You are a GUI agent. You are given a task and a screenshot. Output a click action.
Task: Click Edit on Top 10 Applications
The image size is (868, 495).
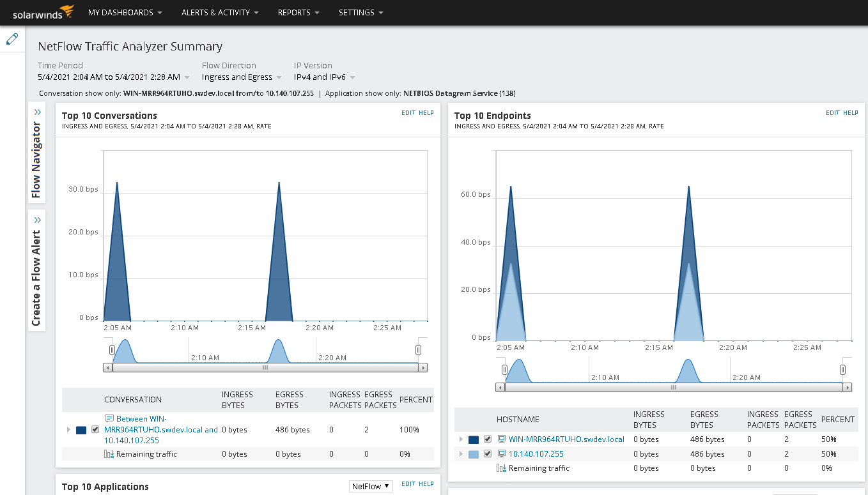(x=408, y=484)
